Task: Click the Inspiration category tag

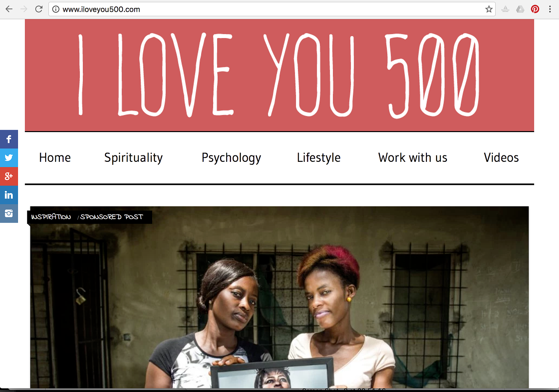Action: [51, 217]
